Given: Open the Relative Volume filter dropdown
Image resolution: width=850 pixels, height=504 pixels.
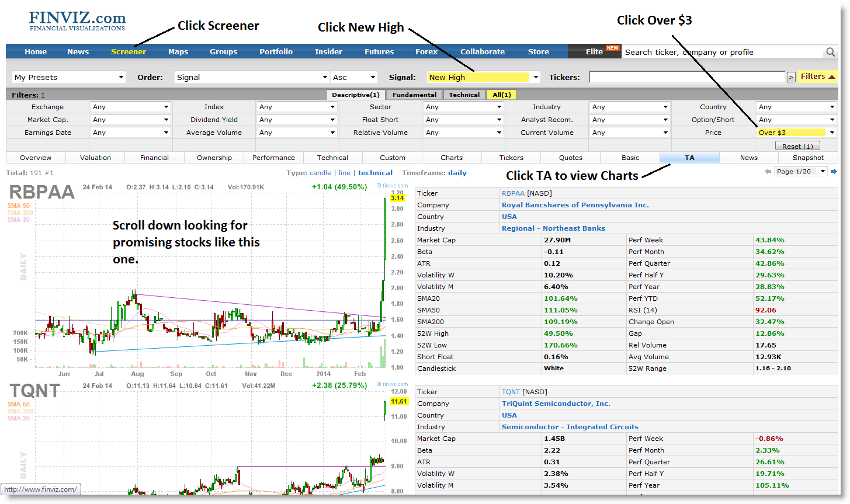Looking at the screenshot, I should [x=463, y=133].
